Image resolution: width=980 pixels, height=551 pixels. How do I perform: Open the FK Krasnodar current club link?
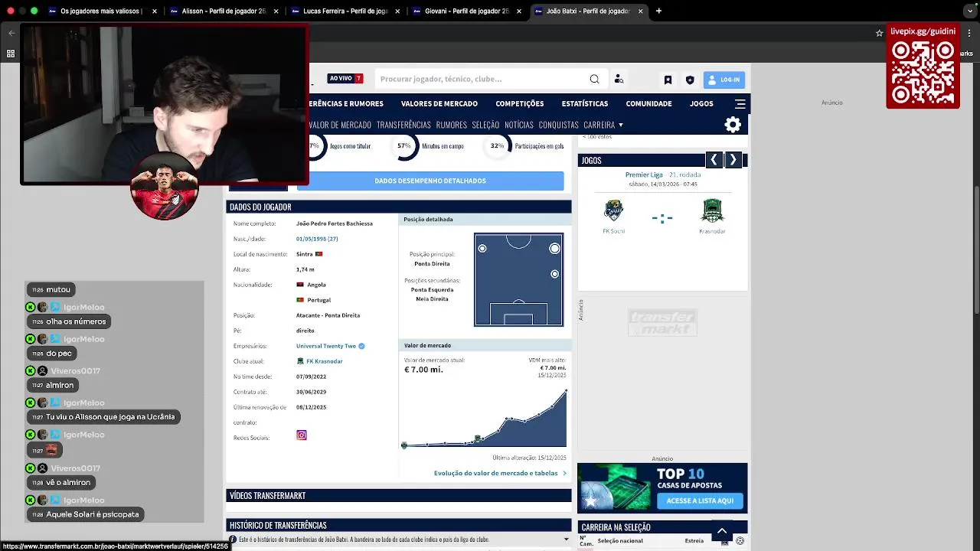tap(324, 361)
